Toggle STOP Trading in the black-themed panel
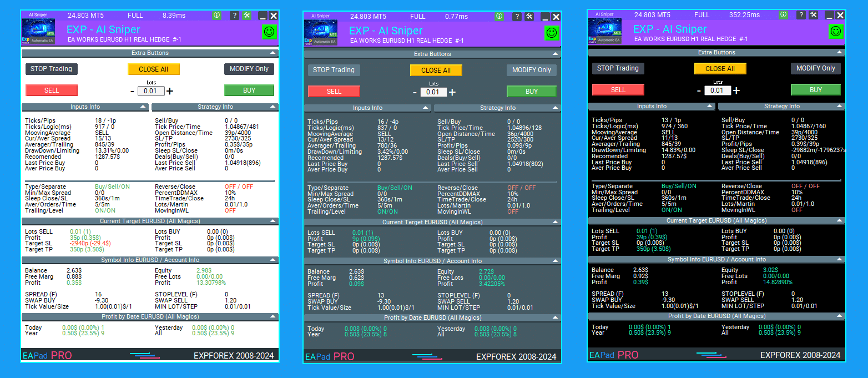868x378 pixels. 618,68
